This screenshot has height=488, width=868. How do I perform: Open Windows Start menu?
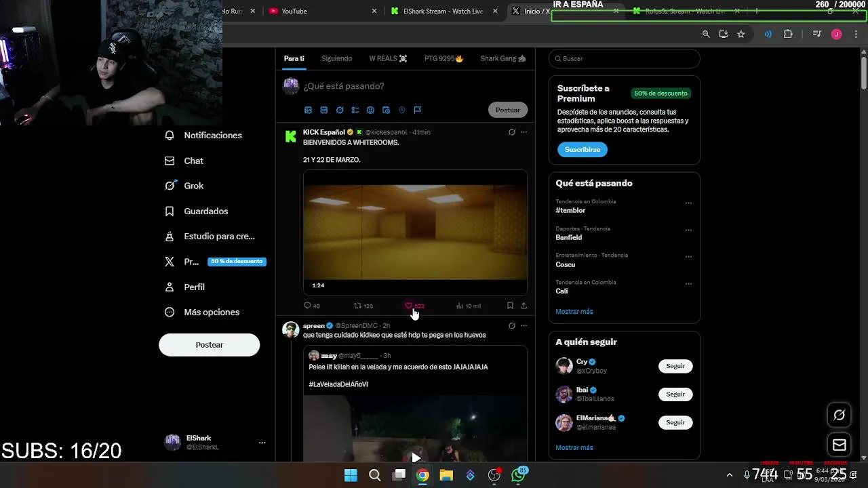tap(351, 475)
